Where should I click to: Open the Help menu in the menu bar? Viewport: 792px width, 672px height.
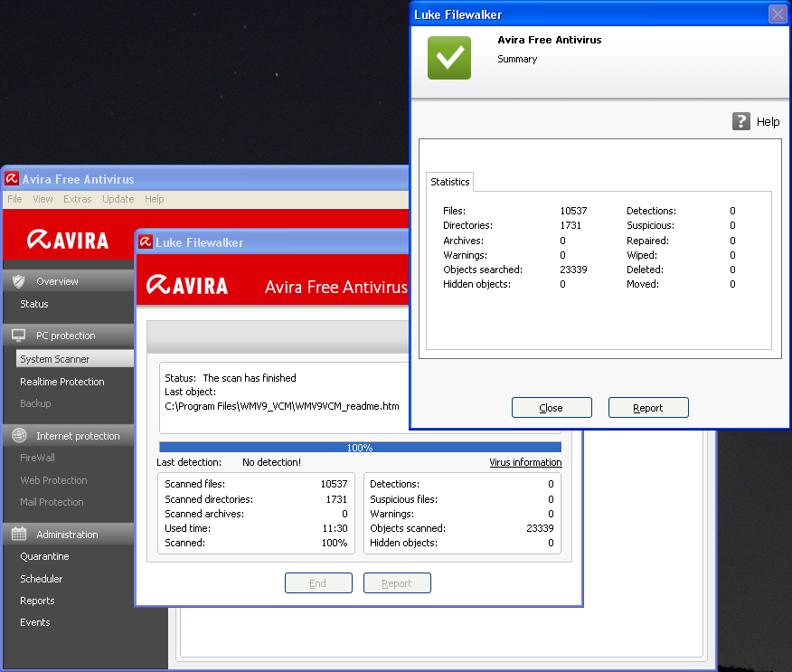[x=154, y=199]
